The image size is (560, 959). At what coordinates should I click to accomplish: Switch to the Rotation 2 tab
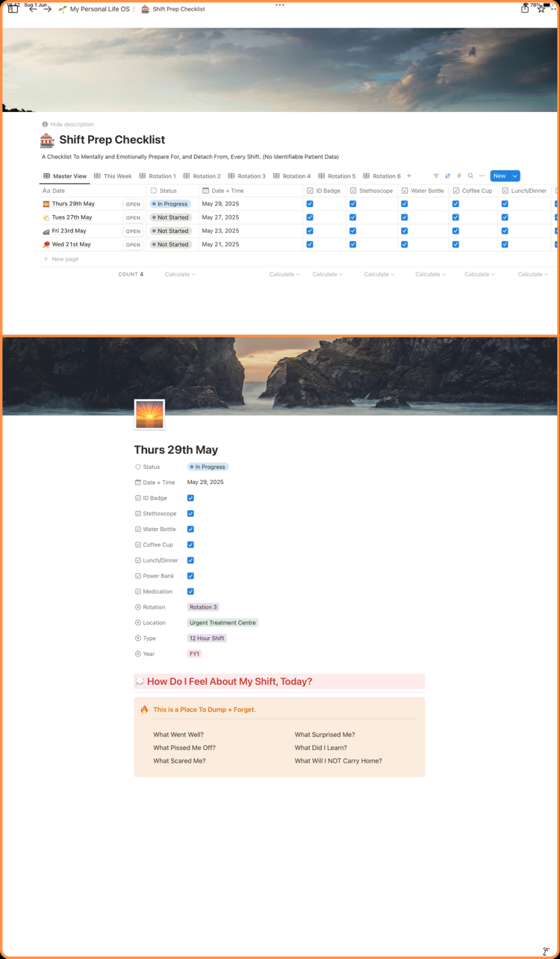click(x=202, y=176)
